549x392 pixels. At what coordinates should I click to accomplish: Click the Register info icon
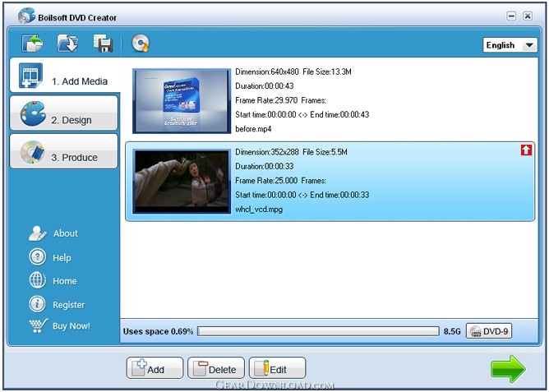point(37,304)
